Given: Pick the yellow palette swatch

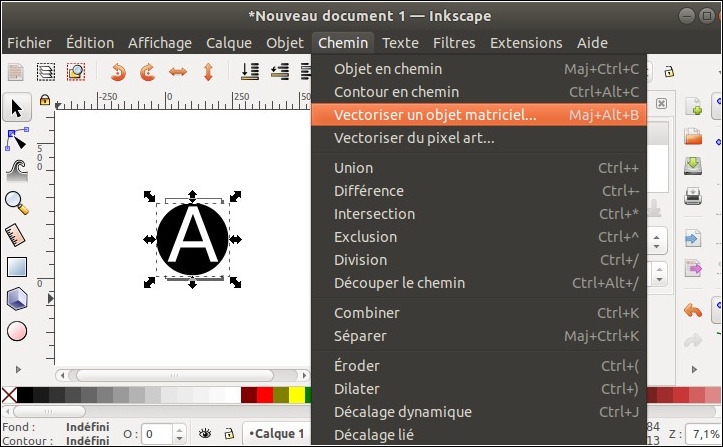Looking at the screenshot, I should [297, 395].
